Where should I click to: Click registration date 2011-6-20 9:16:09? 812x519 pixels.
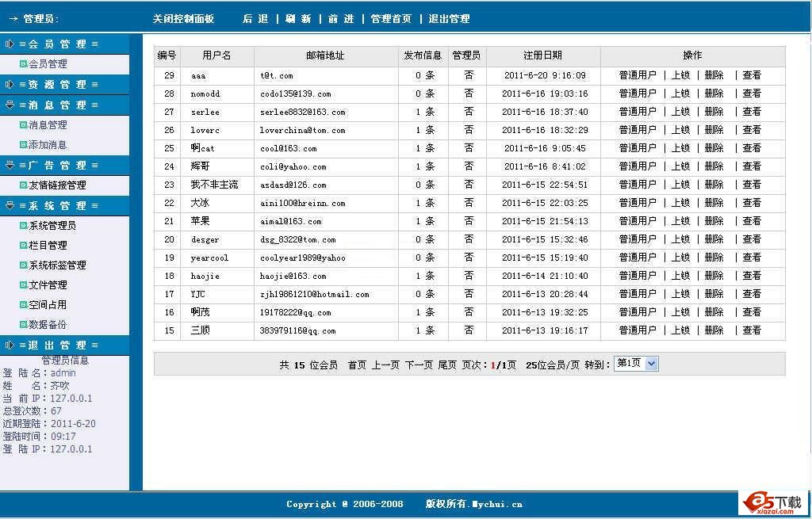[x=545, y=75]
